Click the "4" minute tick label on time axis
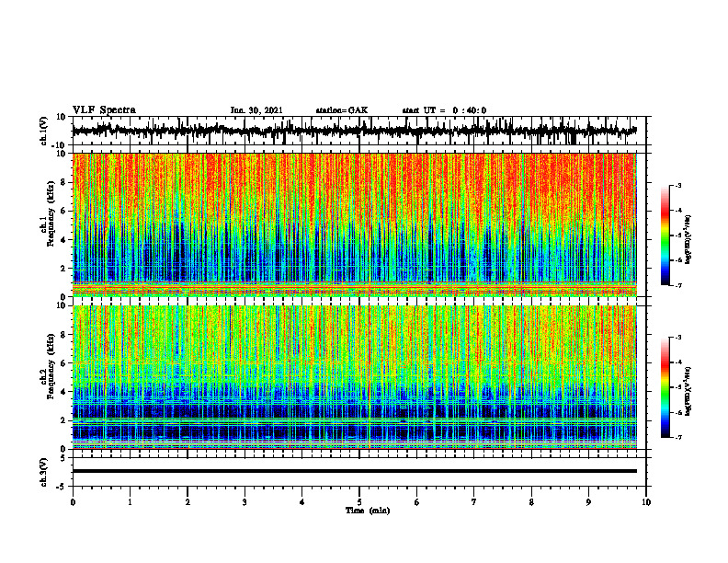 (302, 502)
